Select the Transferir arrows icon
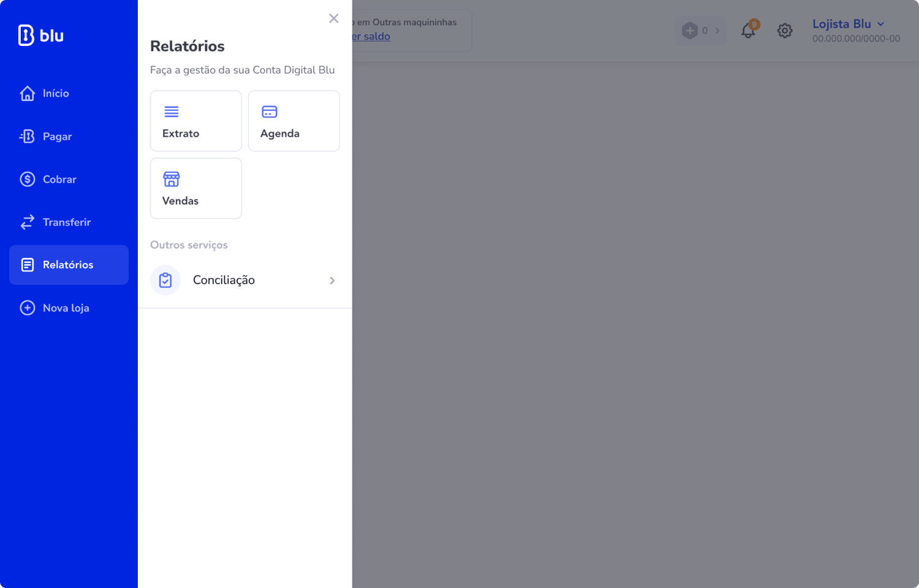This screenshot has height=588, width=919. [28, 222]
